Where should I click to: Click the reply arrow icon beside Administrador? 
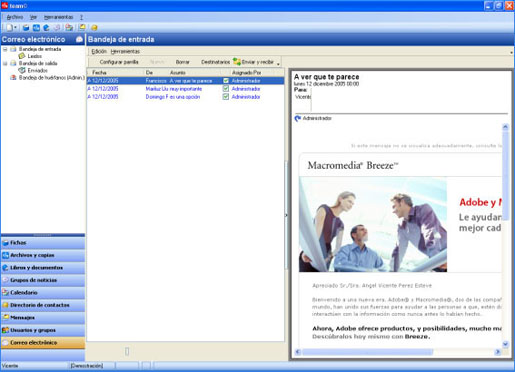tap(298, 118)
